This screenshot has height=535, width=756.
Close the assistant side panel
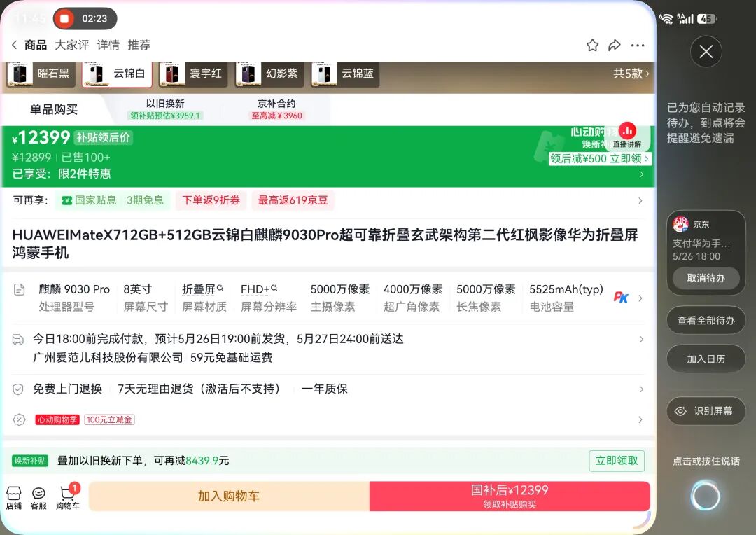tap(706, 51)
